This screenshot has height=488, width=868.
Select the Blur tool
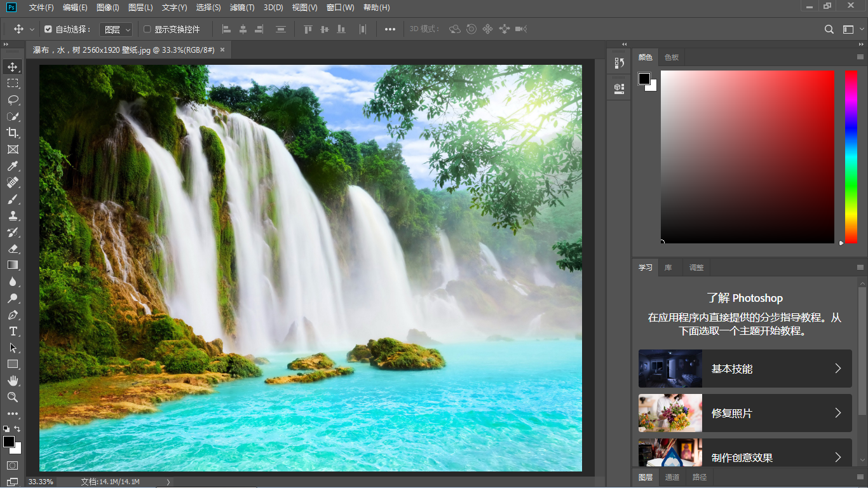(x=13, y=281)
